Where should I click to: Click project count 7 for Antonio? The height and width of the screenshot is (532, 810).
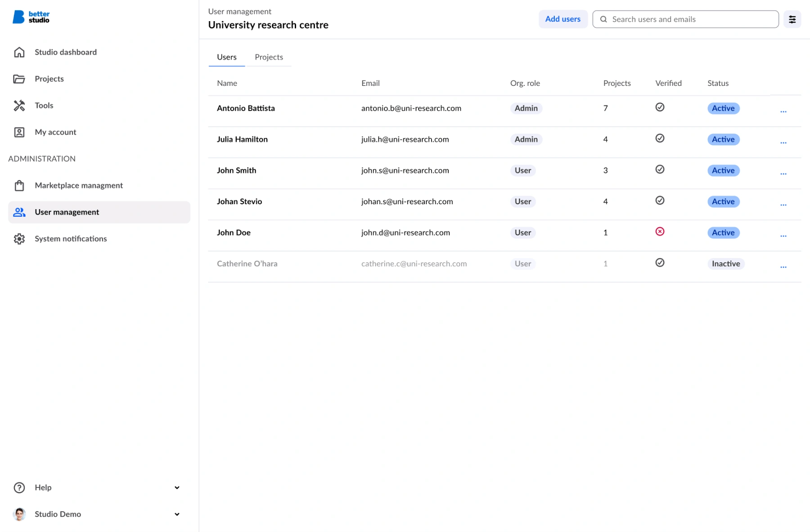tap(606, 108)
